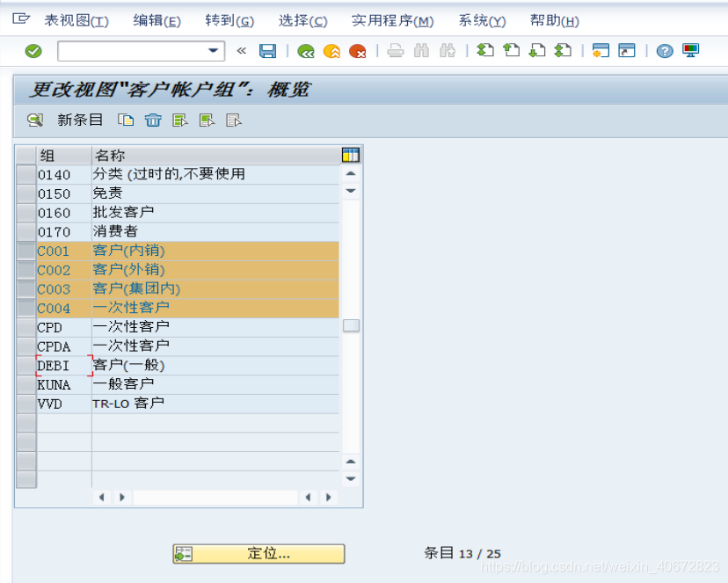Click the green Enter checkmark icon
This screenshot has width=728, height=583.
[33, 51]
